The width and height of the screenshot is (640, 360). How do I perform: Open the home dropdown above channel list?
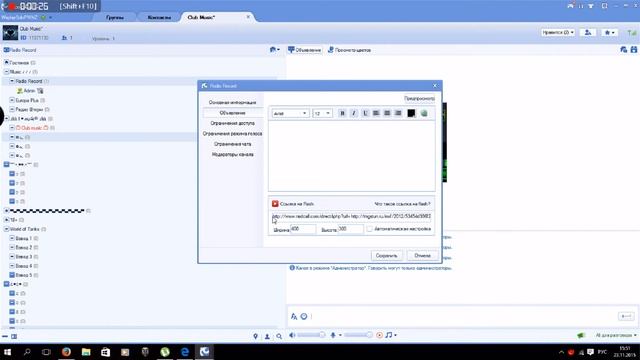pyautogui.click(x=275, y=50)
